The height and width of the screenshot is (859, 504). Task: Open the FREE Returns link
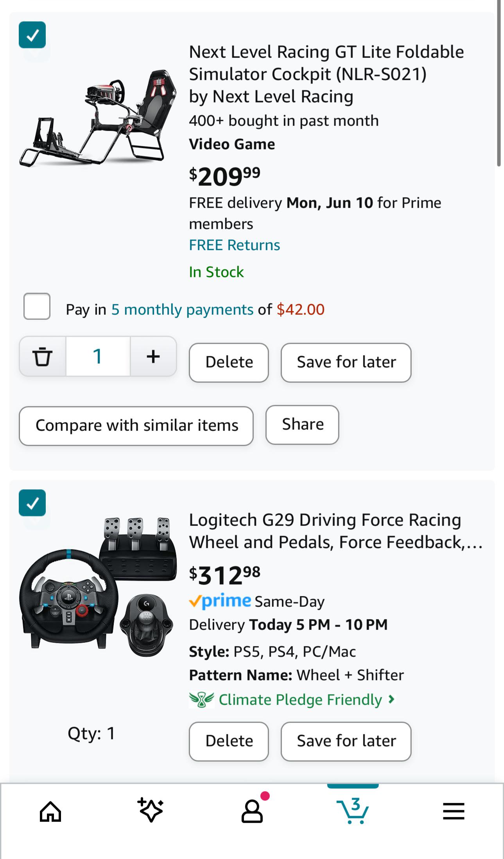(x=234, y=245)
